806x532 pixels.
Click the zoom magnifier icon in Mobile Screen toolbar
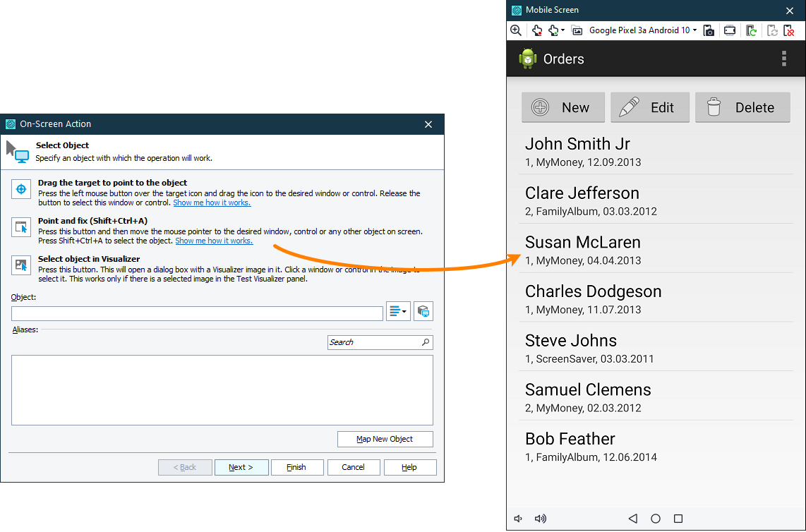(x=516, y=30)
